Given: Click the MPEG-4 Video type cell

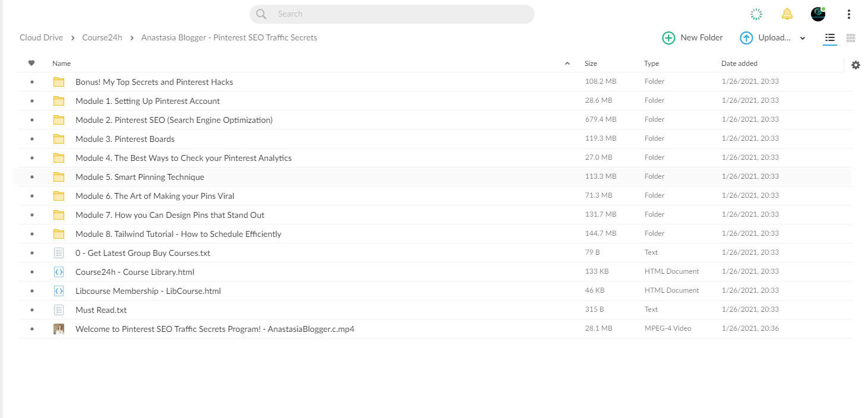Looking at the screenshot, I should pyautogui.click(x=668, y=328).
